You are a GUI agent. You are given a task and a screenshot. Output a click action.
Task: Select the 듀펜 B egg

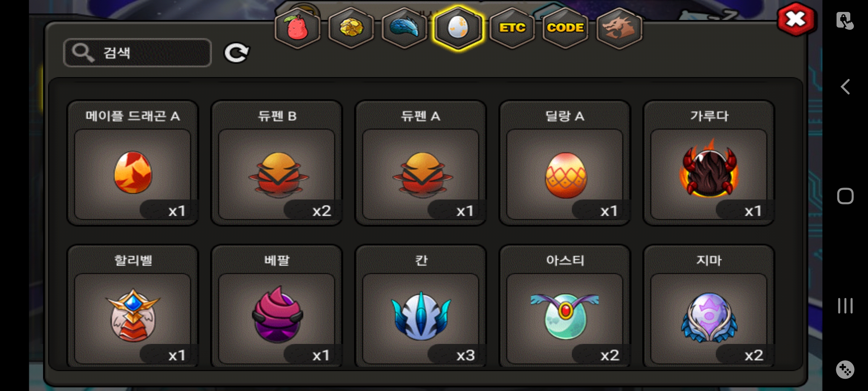(277, 163)
